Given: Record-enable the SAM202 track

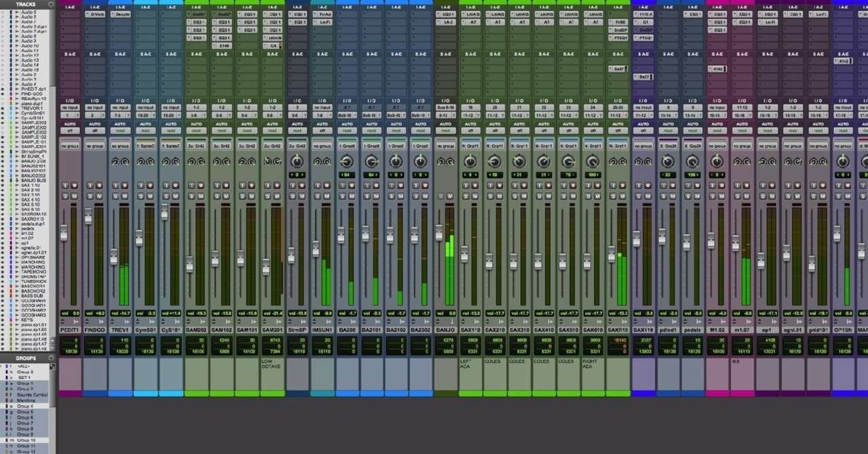Looking at the screenshot, I should [x=201, y=186].
